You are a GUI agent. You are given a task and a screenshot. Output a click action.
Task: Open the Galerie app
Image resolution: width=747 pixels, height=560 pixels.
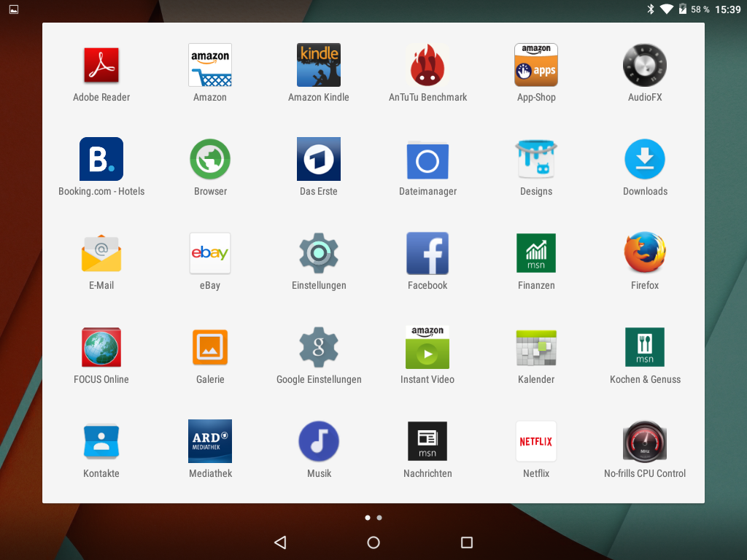coord(210,347)
